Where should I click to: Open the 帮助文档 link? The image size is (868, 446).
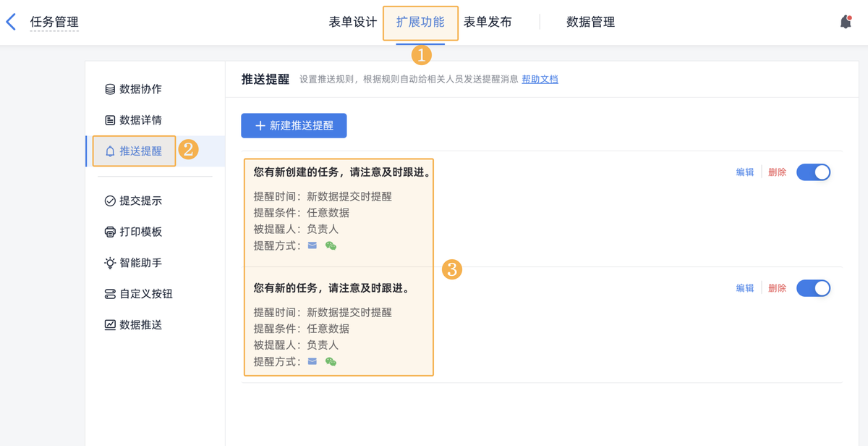(540, 80)
